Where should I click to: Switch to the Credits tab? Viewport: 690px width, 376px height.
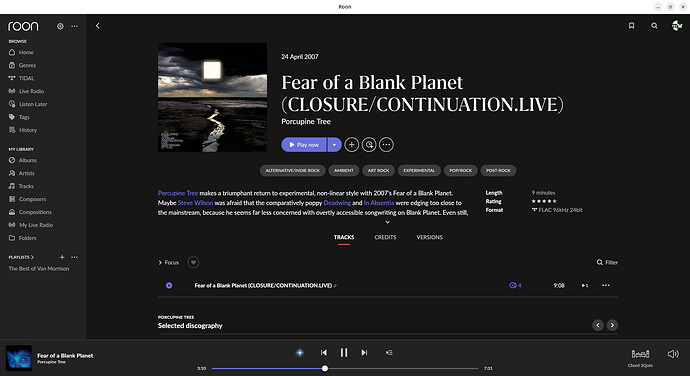tap(385, 237)
